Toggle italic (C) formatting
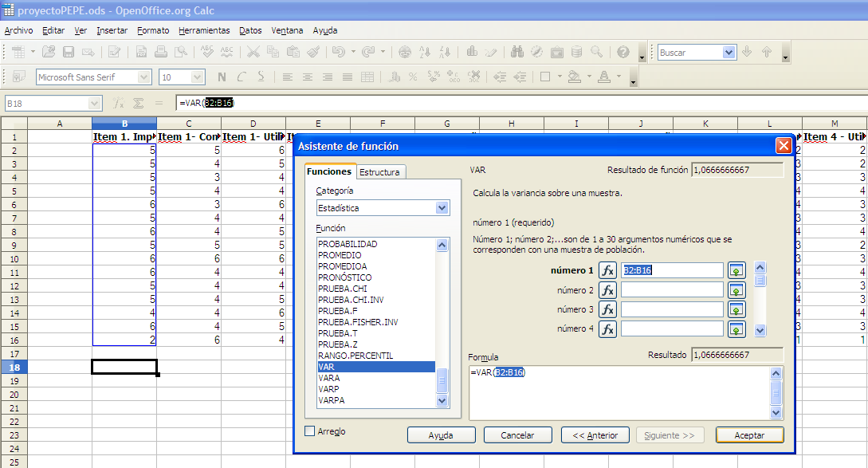Image resolution: width=868 pixels, height=468 pixels. pyautogui.click(x=242, y=77)
